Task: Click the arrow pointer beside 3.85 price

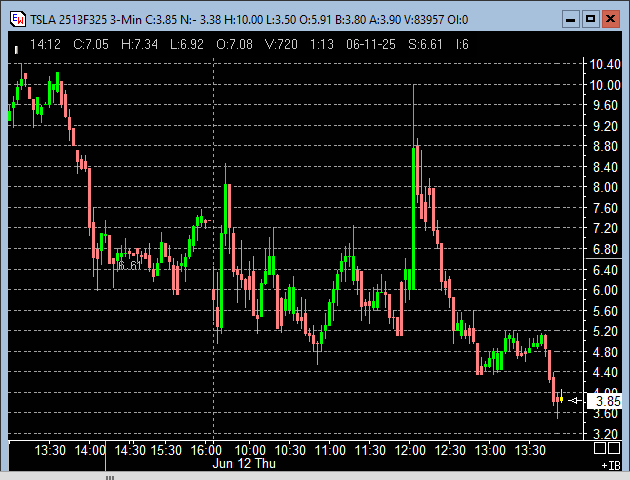Action: pyautogui.click(x=575, y=400)
